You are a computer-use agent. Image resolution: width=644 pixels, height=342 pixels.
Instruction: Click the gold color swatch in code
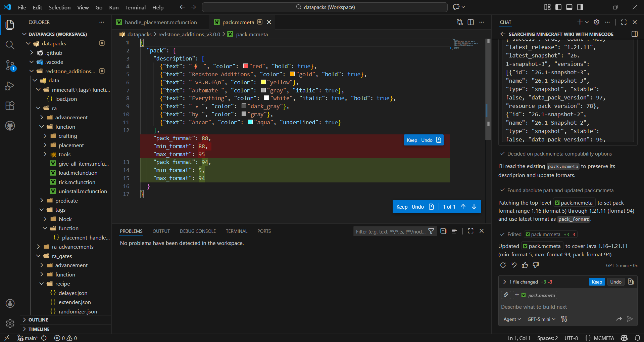click(292, 74)
